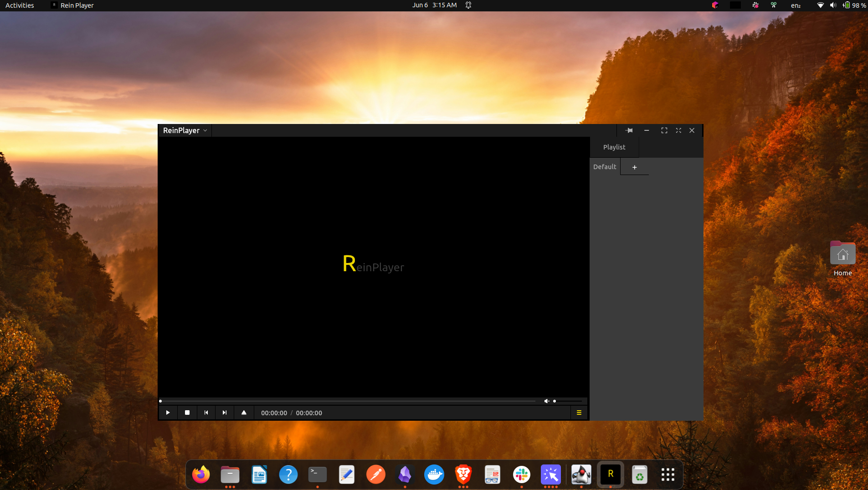Viewport: 868px width, 490px height.
Task: Go to the previous track
Action: coord(206,413)
